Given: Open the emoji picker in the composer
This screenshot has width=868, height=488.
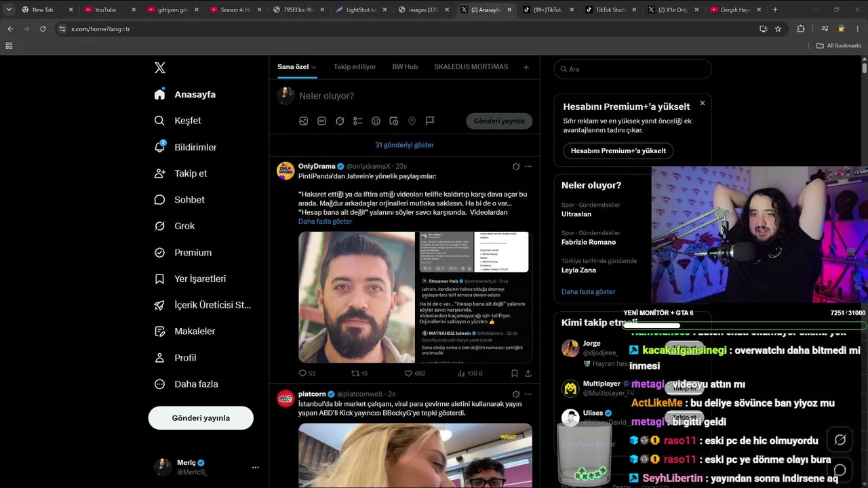Looking at the screenshot, I should tap(376, 121).
